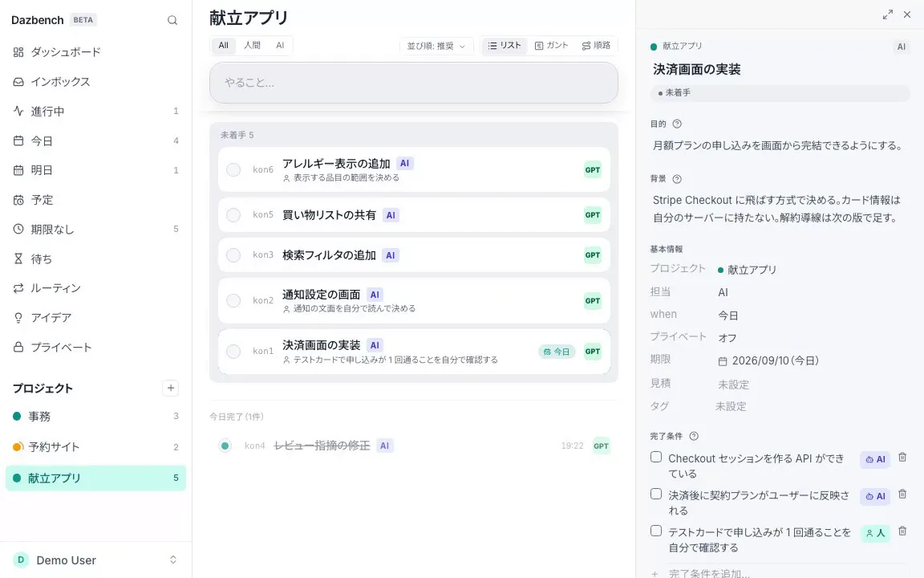The image size is (924, 578).
Task: Add a new project with plus button
Action: pos(170,388)
